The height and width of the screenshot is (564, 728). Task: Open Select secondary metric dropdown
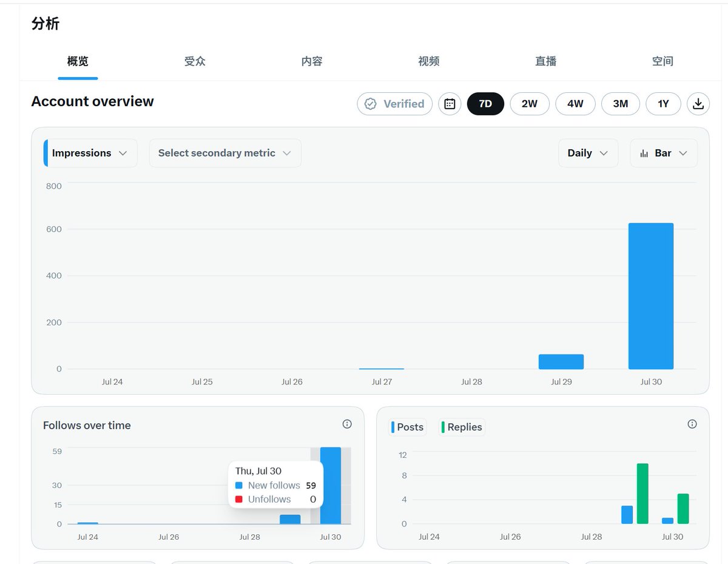click(x=225, y=153)
